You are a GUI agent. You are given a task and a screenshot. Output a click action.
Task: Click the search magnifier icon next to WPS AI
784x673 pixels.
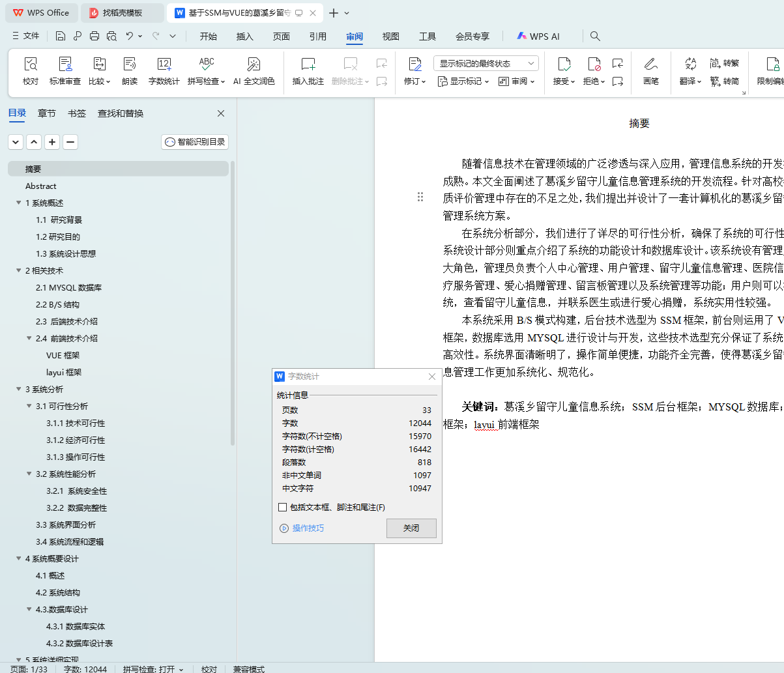click(x=595, y=36)
